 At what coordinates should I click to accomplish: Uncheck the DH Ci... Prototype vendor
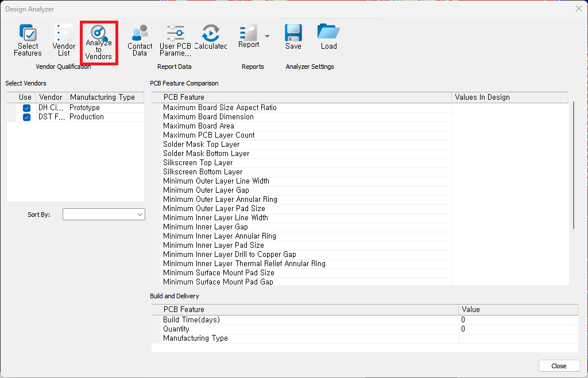pos(26,108)
